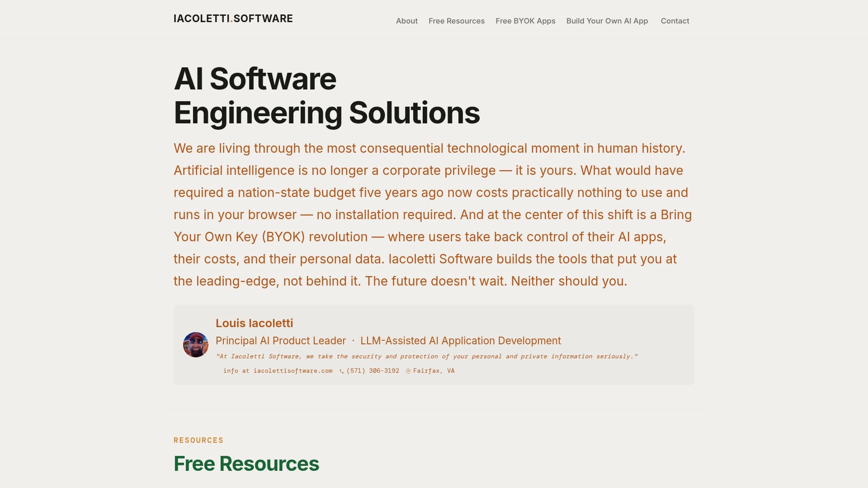Open the Free Resources navigation item
The height and width of the screenshot is (488, 868).
pos(457,21)
